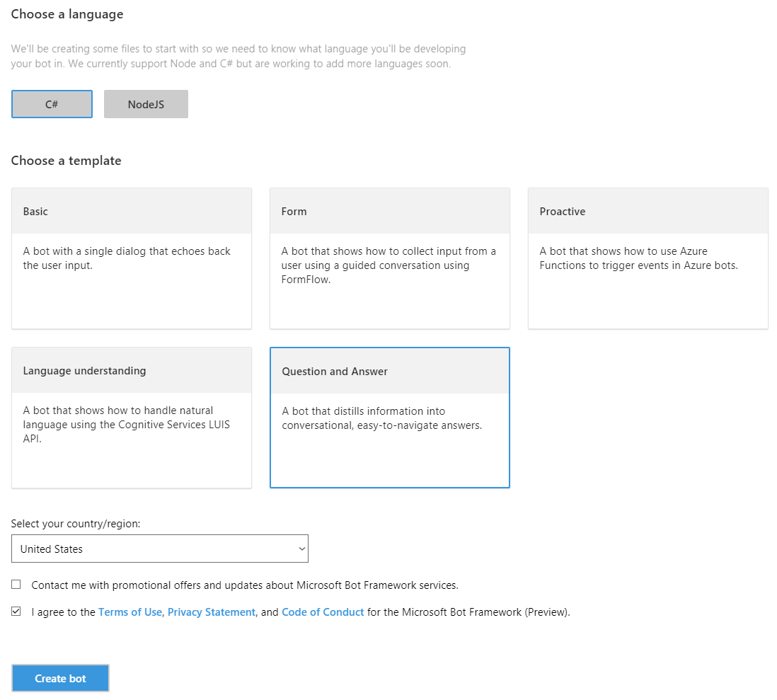Open the Terms of Use link

click(130, 612)
